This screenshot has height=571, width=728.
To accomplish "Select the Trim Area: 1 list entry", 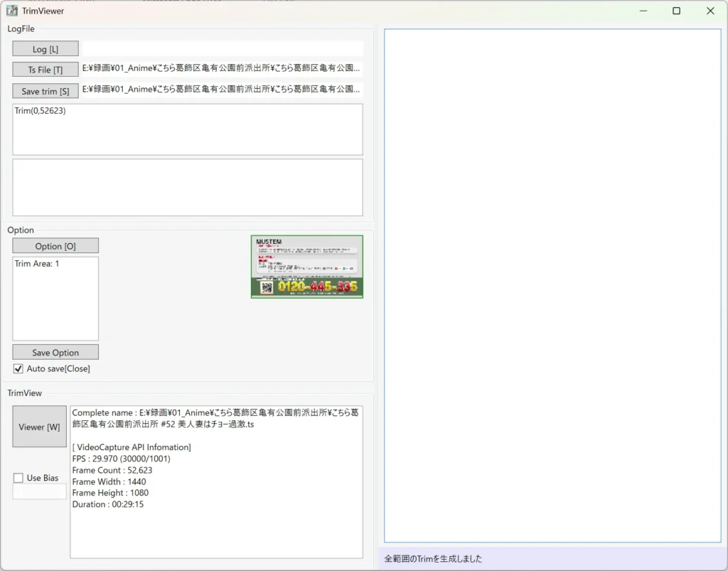I will pos(37,264).
